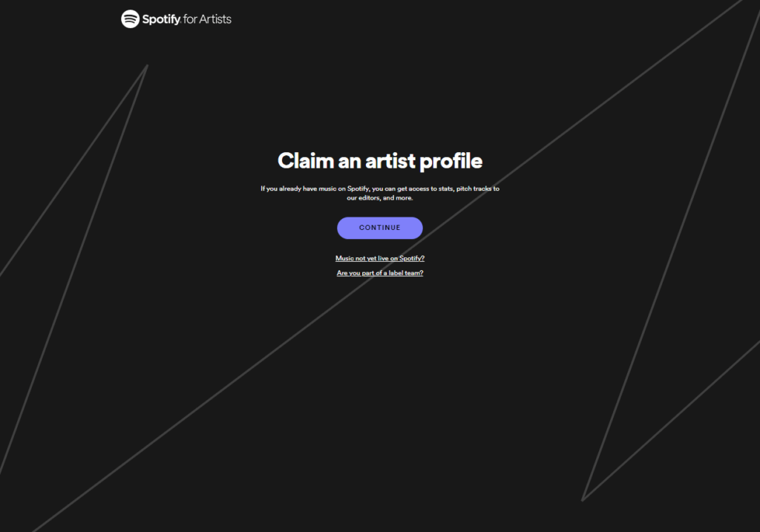Click the description paragraph about stats and editors

point(379,193)
